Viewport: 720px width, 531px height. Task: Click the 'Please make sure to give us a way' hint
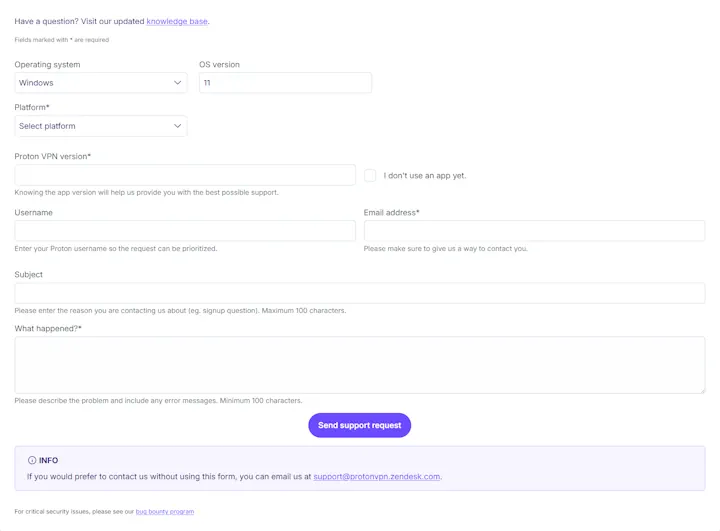pyautogui.click(x=445, y=249)
